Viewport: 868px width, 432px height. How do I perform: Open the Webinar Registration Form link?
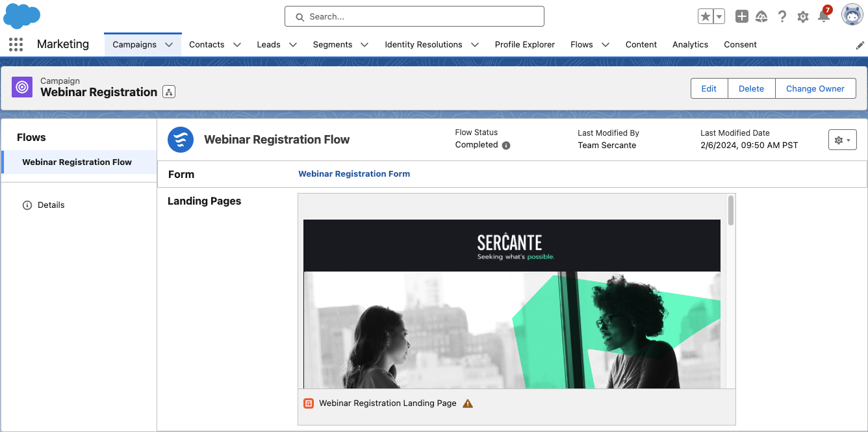354,174
